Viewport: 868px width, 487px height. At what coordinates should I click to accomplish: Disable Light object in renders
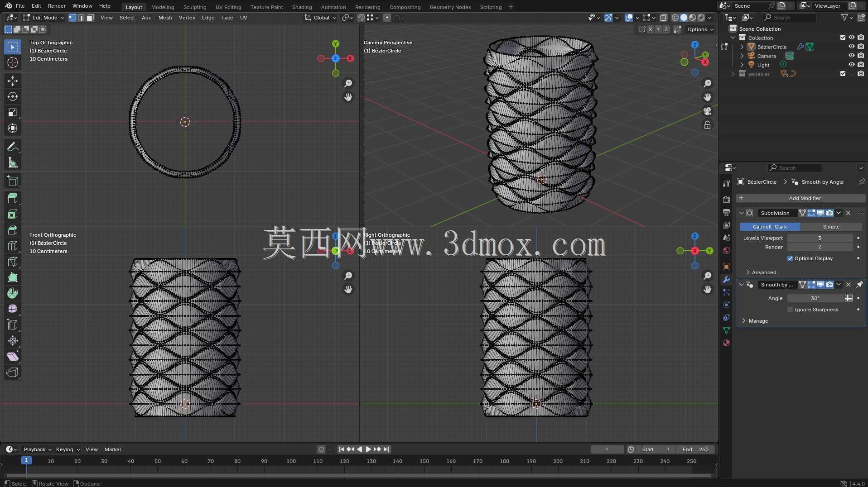click(860, 65)
